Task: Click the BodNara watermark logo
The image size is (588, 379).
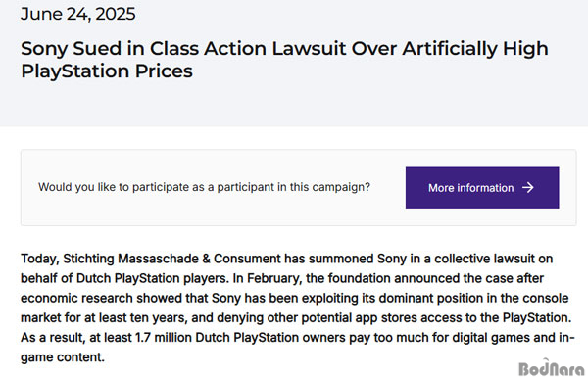Action: (x=552, y=368)
